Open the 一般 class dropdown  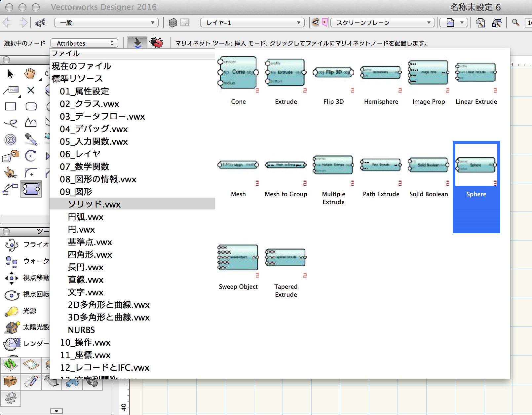click(x=106, y=23)
